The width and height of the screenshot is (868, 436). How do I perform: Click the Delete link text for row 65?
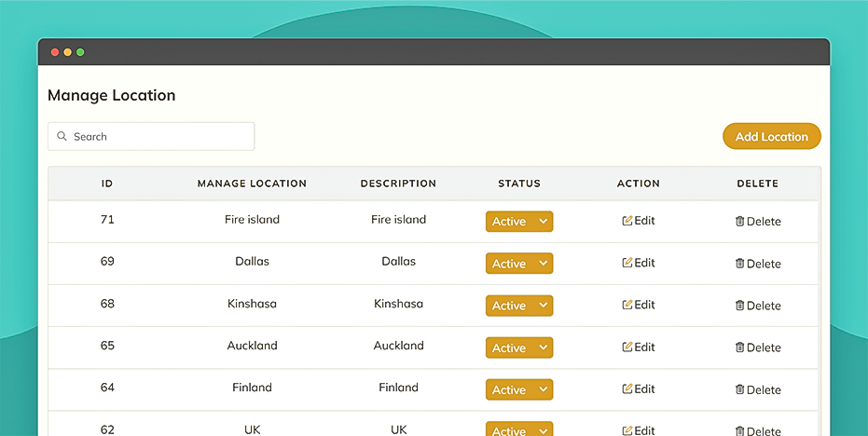coord(764,347)
